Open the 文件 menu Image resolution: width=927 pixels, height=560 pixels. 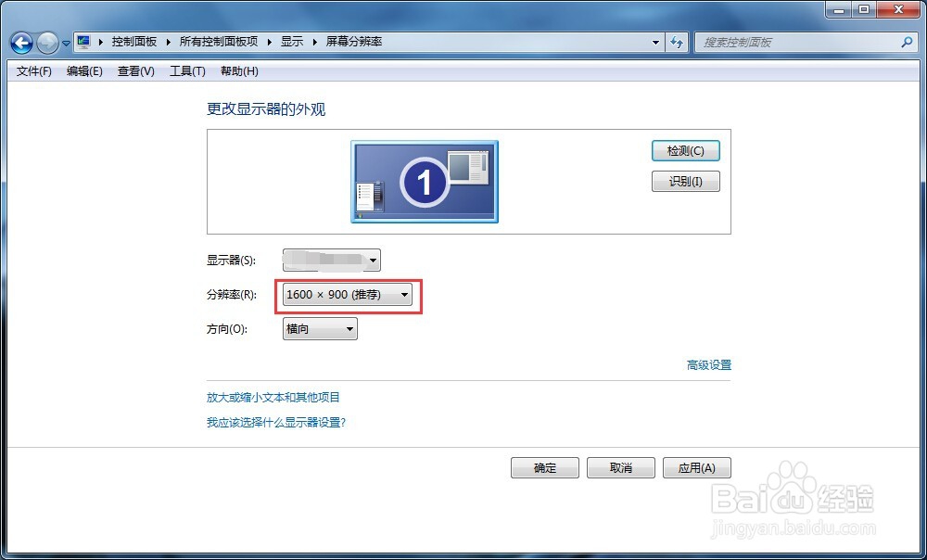click(32, 70)
